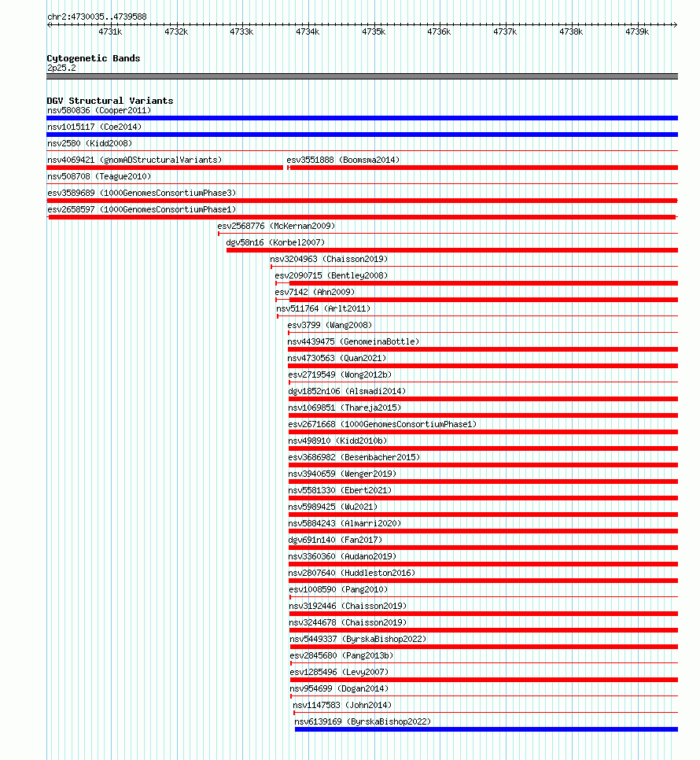The height and width of the screenshot is (760, 700).
Task: Click nsv954699 (Dogan2014) label
Action: (340, 688)
